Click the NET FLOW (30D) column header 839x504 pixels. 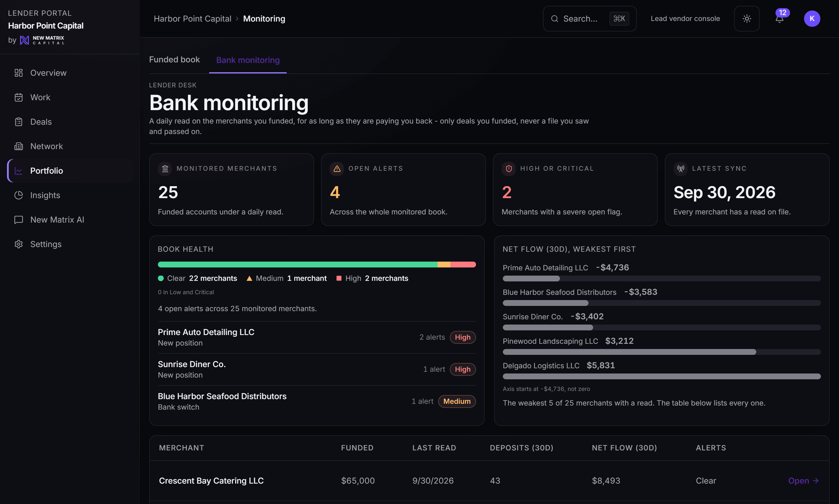tap(624, 447)
